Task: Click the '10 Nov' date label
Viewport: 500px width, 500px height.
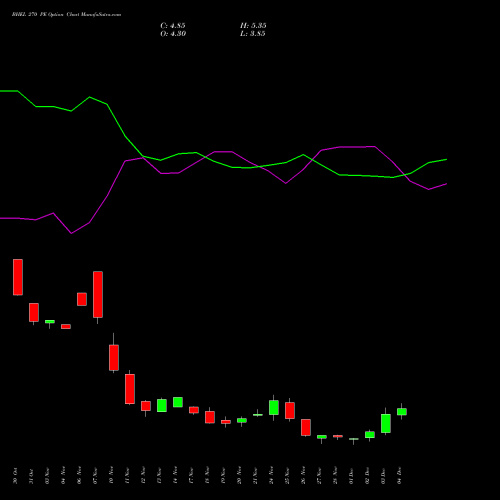Action: click(111, 476)
